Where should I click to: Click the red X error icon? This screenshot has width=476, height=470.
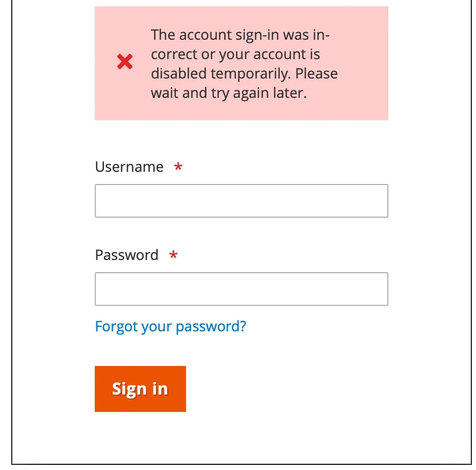pos(125,62)
